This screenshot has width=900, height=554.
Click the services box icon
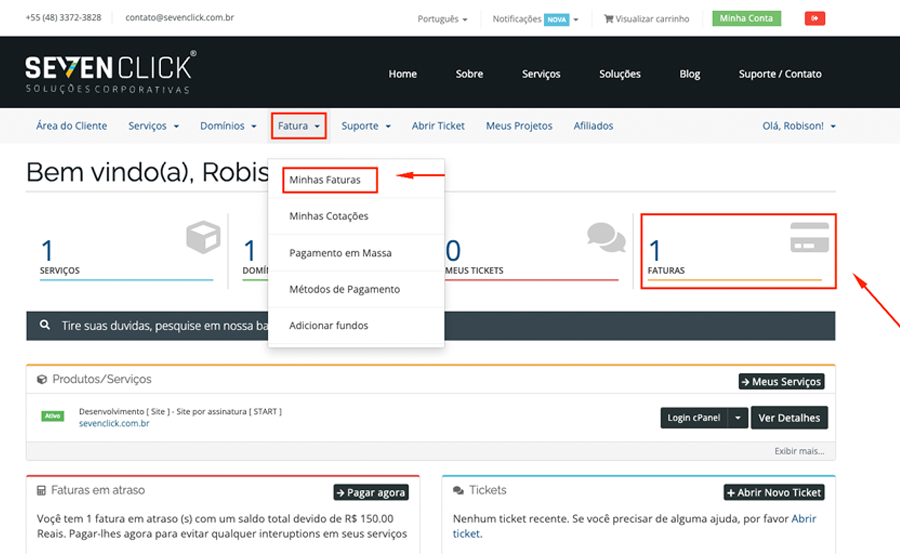(202, 238)
